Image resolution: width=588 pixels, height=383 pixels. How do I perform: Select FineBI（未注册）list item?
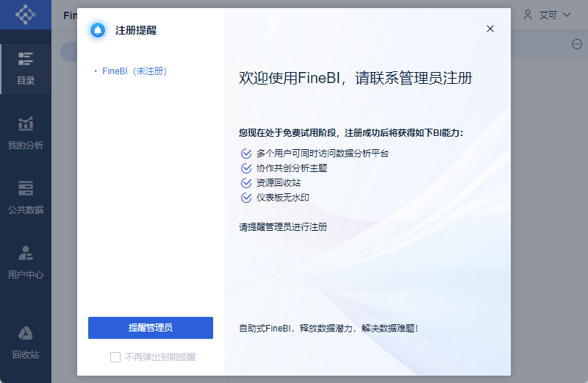click(135, 71)
